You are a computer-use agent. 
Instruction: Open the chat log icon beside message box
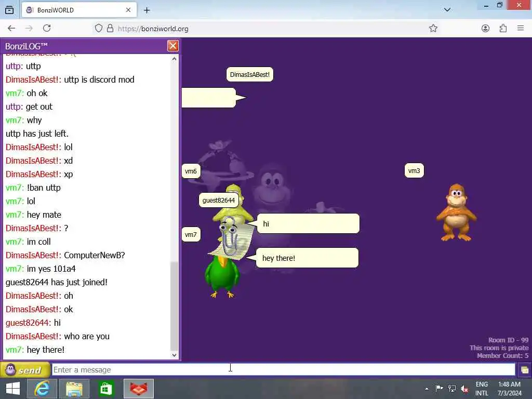pyautogui.click(x=524, y=370)
